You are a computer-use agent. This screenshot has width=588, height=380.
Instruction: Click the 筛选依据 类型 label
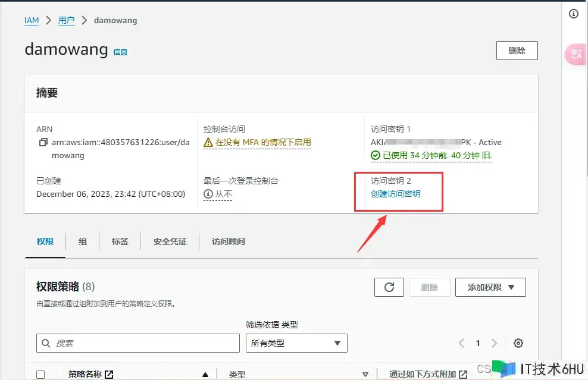pyautogui.click(x=272, y=325)
